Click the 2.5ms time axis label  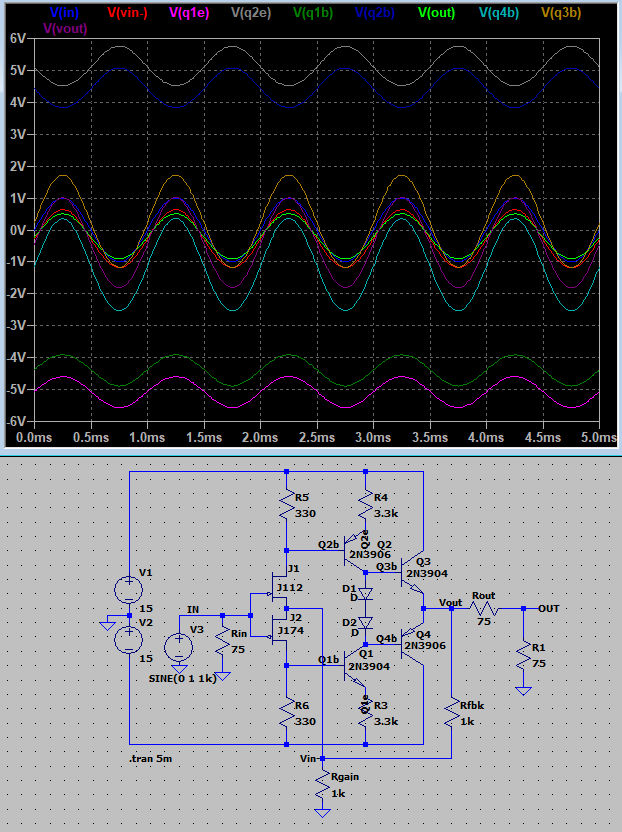[x=258, y=438]
